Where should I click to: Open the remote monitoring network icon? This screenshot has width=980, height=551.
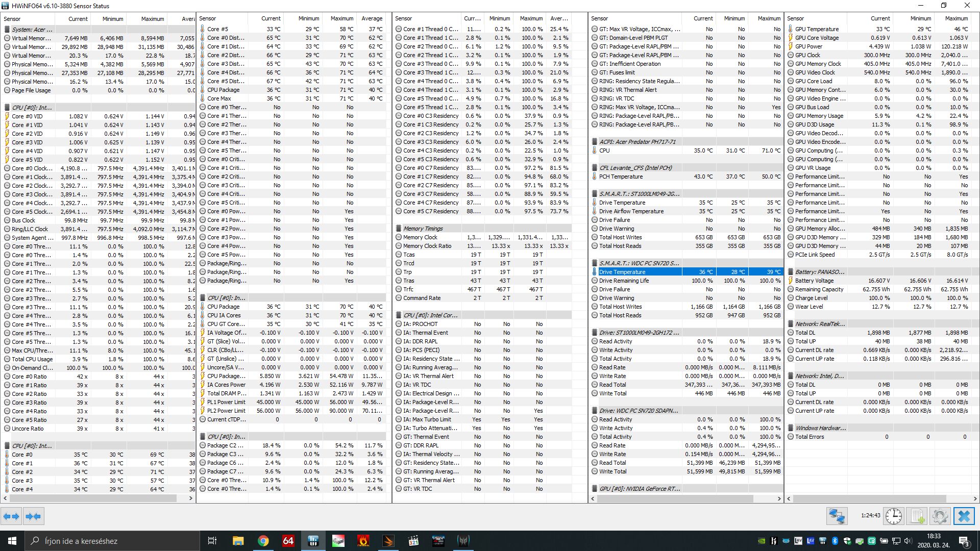(x=837, y=516)
